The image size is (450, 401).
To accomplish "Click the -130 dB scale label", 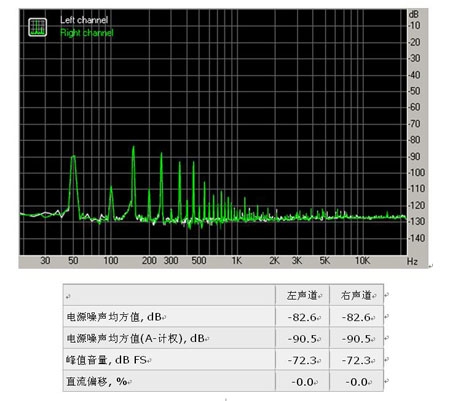I will click(416, 221).
